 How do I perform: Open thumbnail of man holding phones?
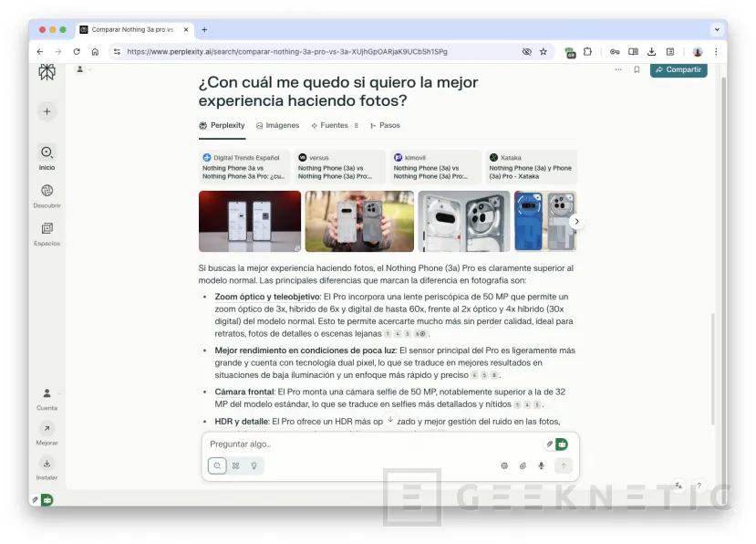tap(359, 221)
